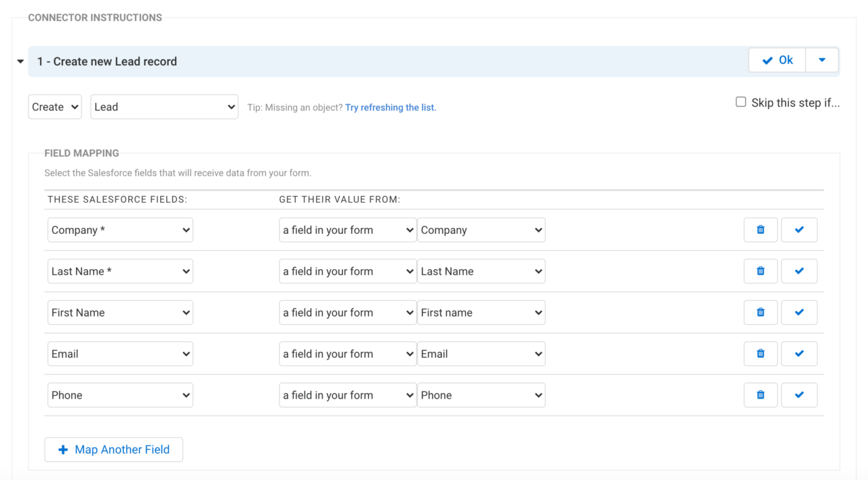
Task: Confirm the Last Name mapping with the checkmark
Action: (799, 271)
